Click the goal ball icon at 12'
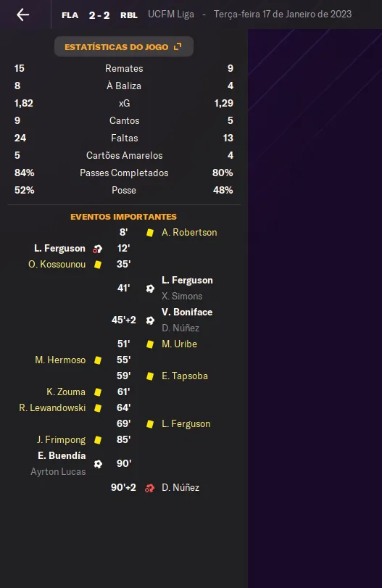382x588 pixels. pos(97,249)
